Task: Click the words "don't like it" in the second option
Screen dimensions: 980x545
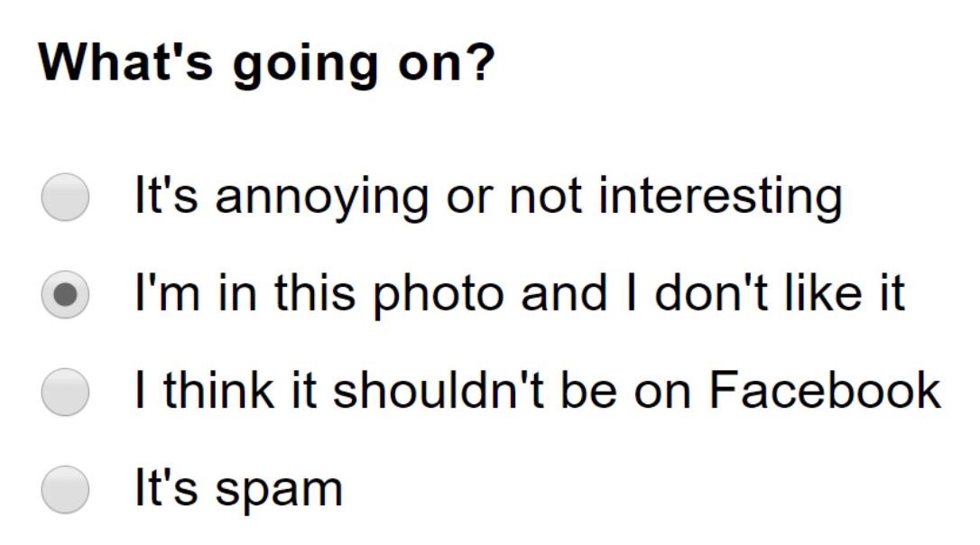Action: click(780, 294)
